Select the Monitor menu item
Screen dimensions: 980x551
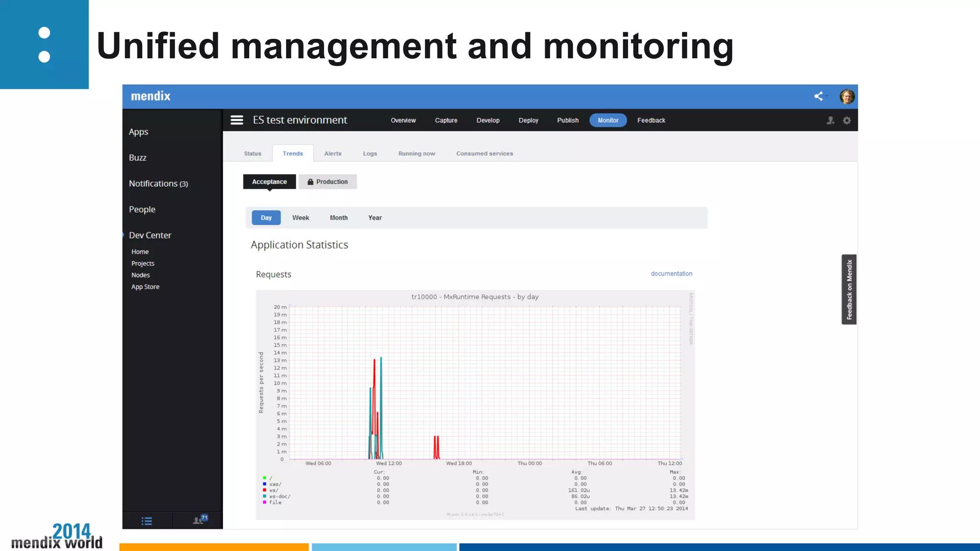pos(608,121)
